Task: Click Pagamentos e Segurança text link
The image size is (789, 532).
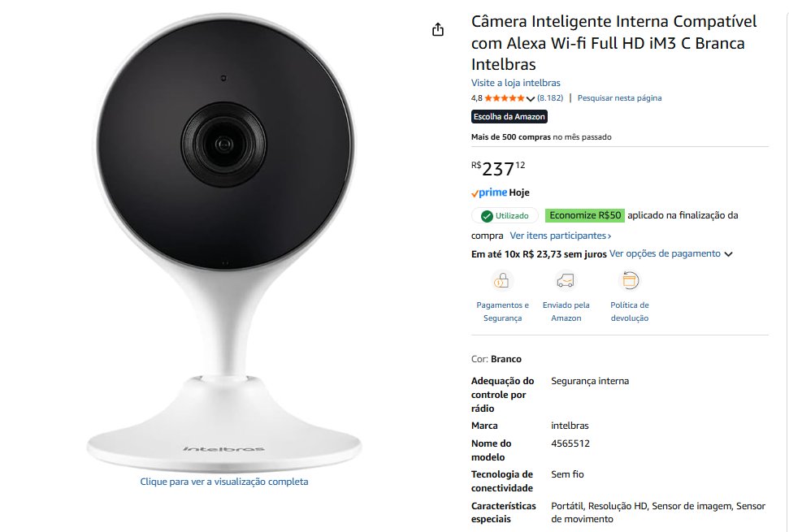Action: coord(503,312)
